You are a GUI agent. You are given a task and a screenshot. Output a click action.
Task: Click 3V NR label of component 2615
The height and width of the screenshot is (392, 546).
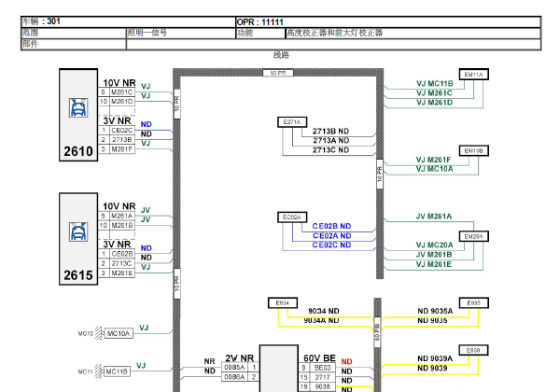click(x=117, y=245)
